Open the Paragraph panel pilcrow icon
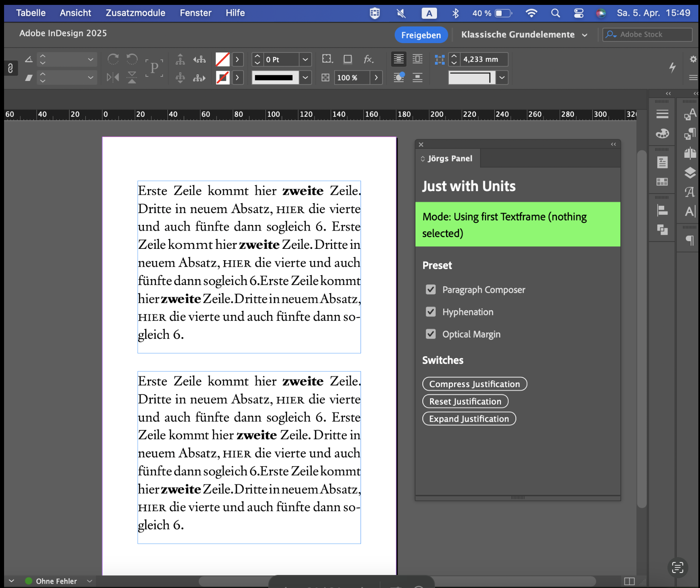The width and height of the screenshot is (700, 588). pos(690,240)
